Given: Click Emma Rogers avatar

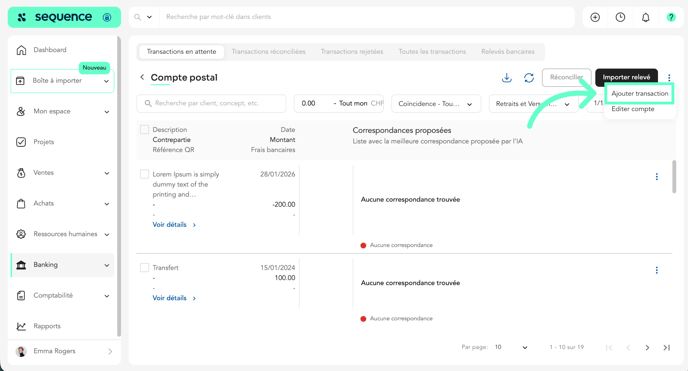Looking at the screenshot, I should pyautogui.click(x=21, y=351).
